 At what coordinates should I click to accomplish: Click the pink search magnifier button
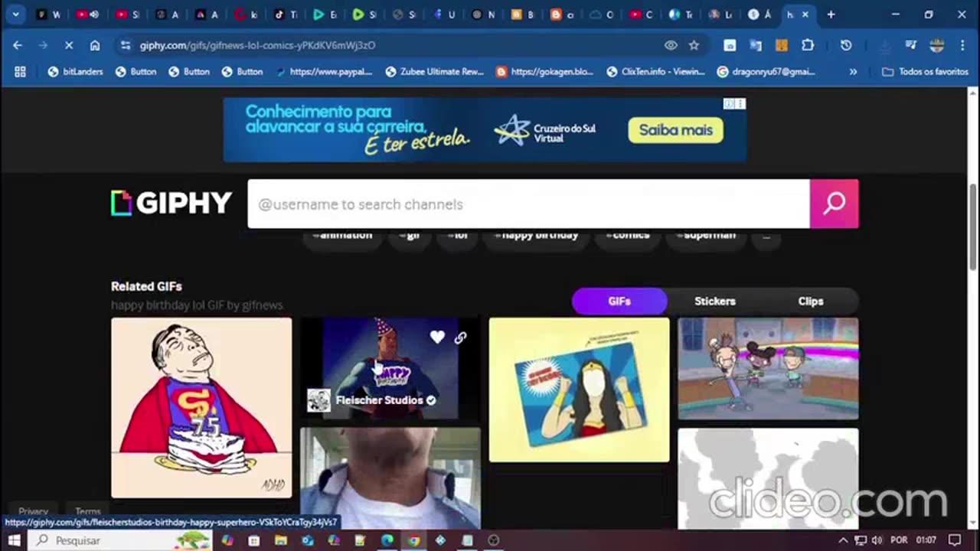click(834, 204)
